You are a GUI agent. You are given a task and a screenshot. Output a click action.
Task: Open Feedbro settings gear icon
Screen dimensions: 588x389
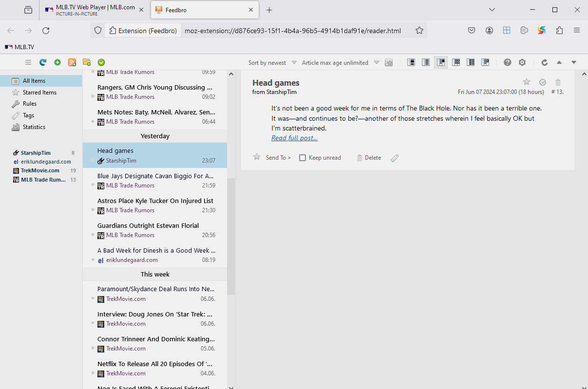coord(522,62)
